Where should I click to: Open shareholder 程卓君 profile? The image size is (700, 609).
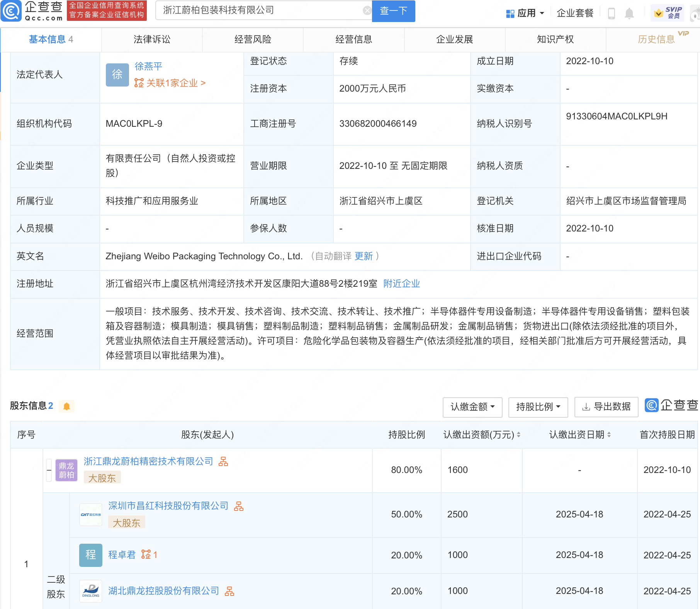(122, 555)
